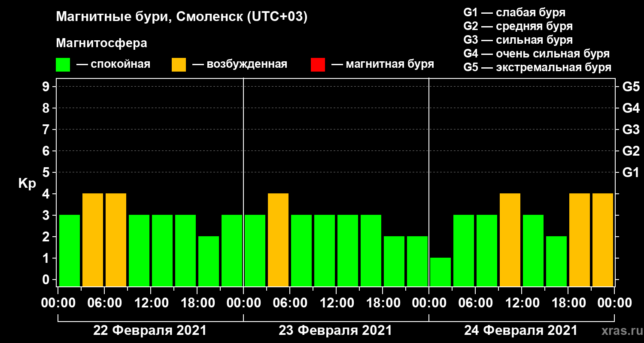
Task: Click the «G4 — очень сильная буря» legend line
Action: (536, 54)
